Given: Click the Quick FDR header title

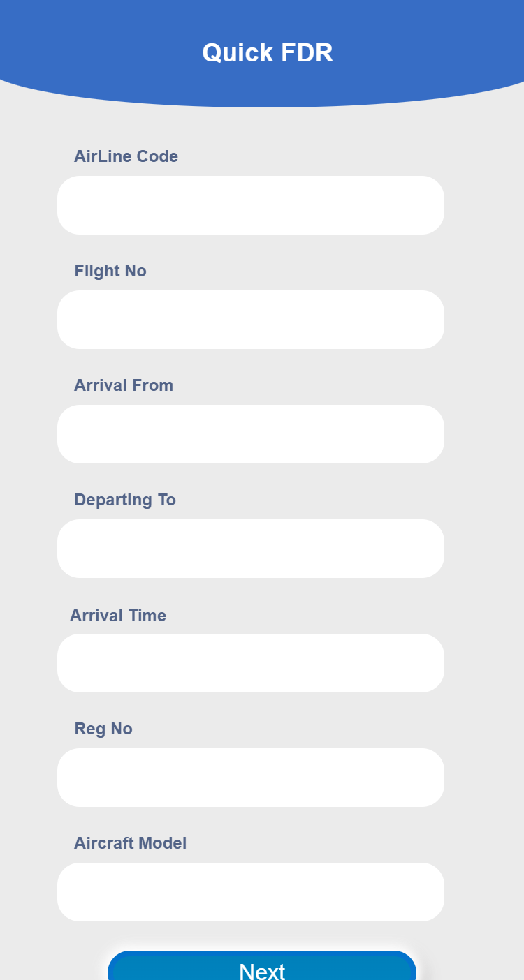Looking at the screenshot, I should [267, 53].
